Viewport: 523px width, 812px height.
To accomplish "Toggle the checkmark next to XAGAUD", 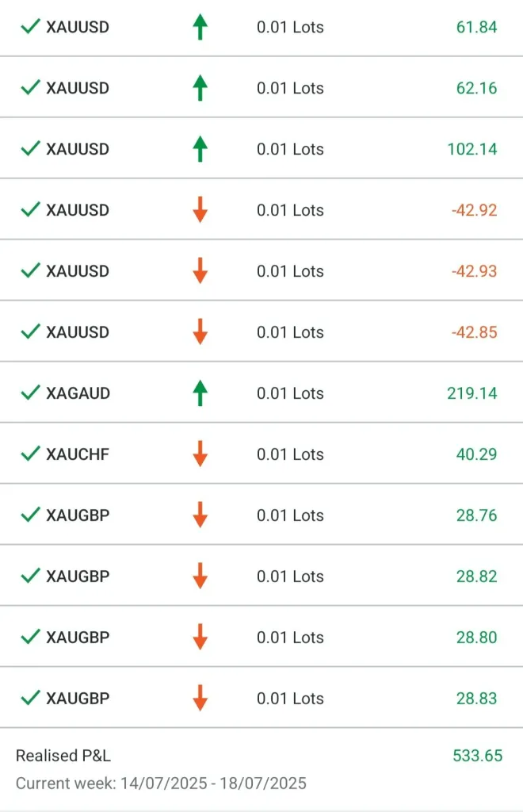I will (30, 393).
